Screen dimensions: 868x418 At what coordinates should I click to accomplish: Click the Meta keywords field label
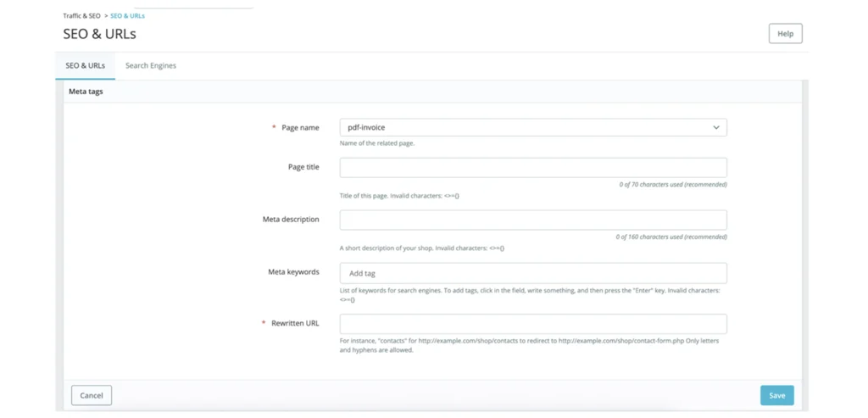click(x=293, y=272)
